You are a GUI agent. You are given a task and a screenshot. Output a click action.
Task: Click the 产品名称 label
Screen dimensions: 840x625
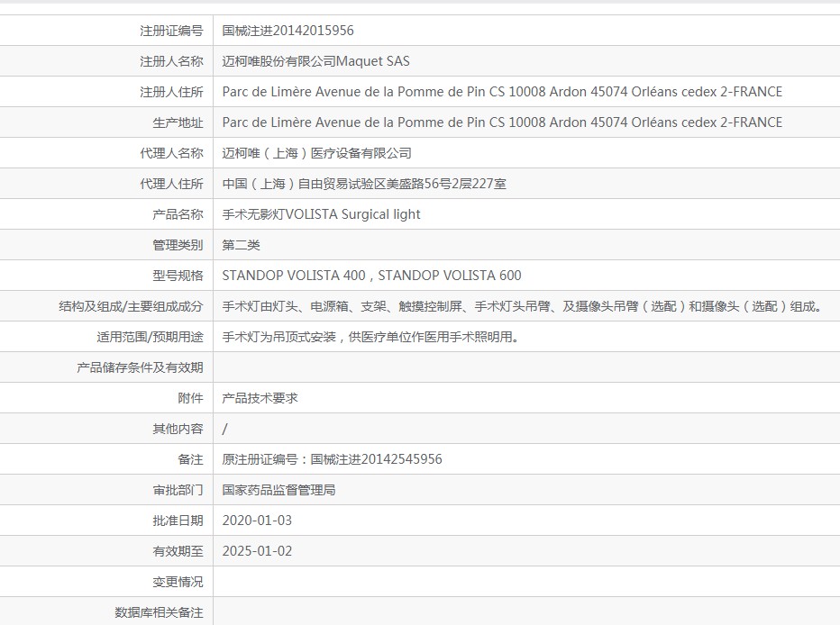pos(178,214)
